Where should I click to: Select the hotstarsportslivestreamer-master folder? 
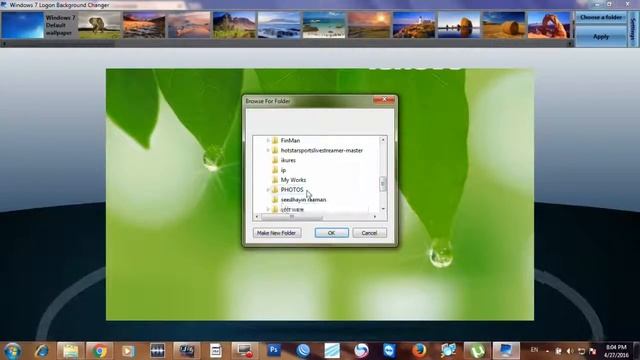(x=322, y=150)
